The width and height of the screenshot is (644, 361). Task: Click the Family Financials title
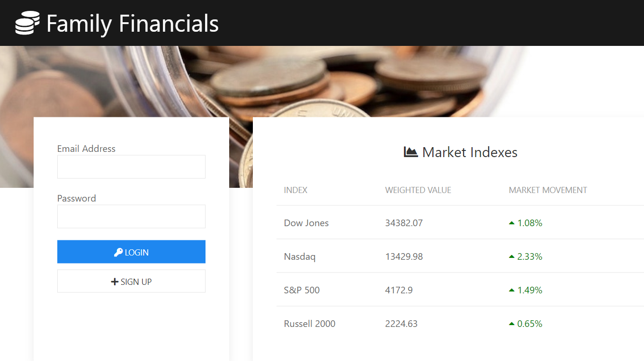coord(133,23)
